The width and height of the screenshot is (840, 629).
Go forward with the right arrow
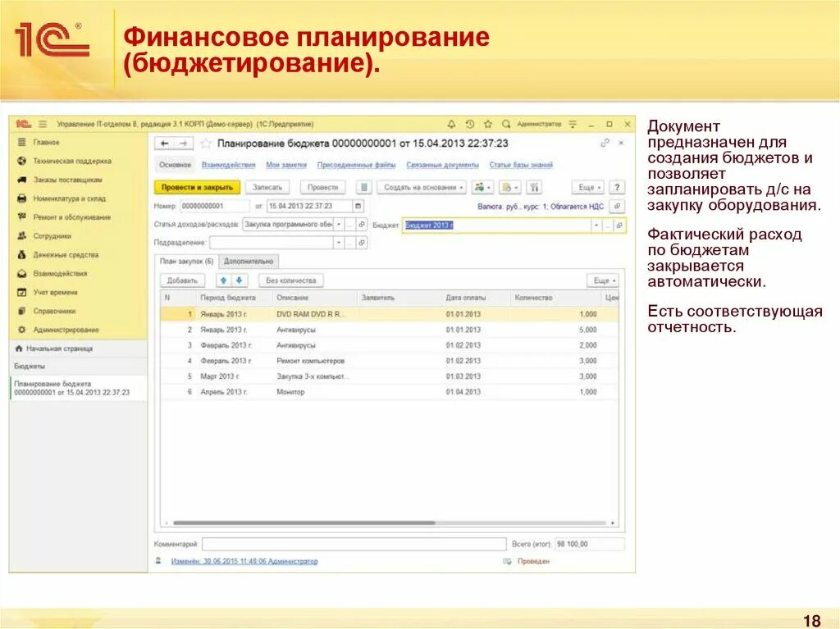(183, 144)
